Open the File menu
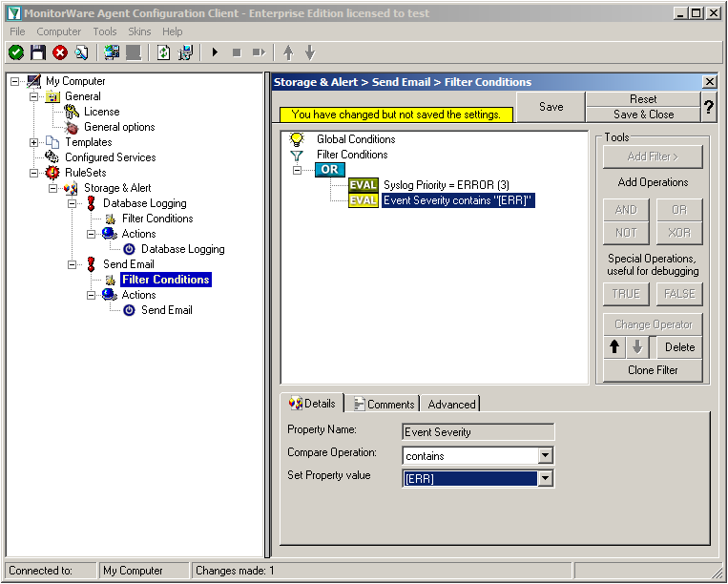The height and width of the screenshot is (584, 728). tap(17, 31)
